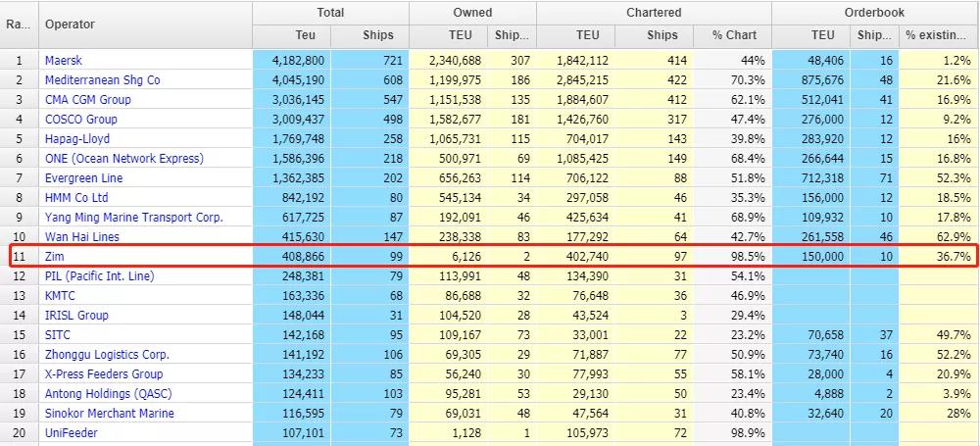980x446 pixels.
Task: Open the Evergreen Line link
Action: pyautogui.click(x=83, y=178)
